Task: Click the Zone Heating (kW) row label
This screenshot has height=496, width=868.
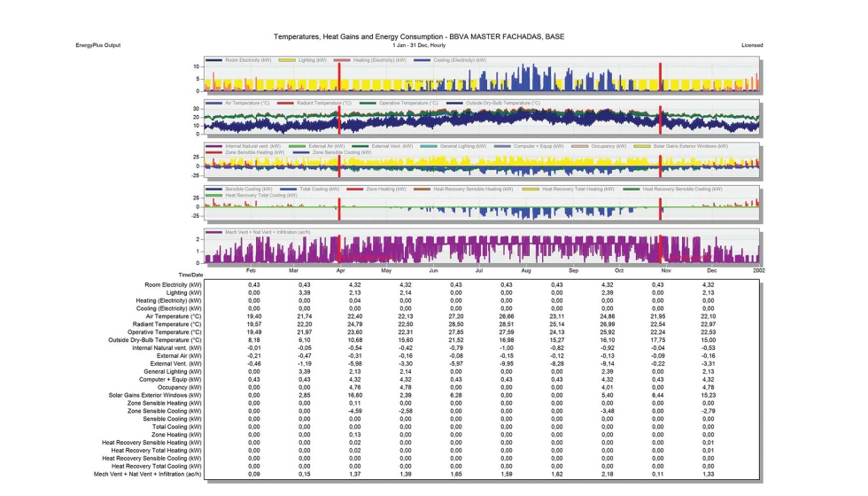Action: point(177,435)
